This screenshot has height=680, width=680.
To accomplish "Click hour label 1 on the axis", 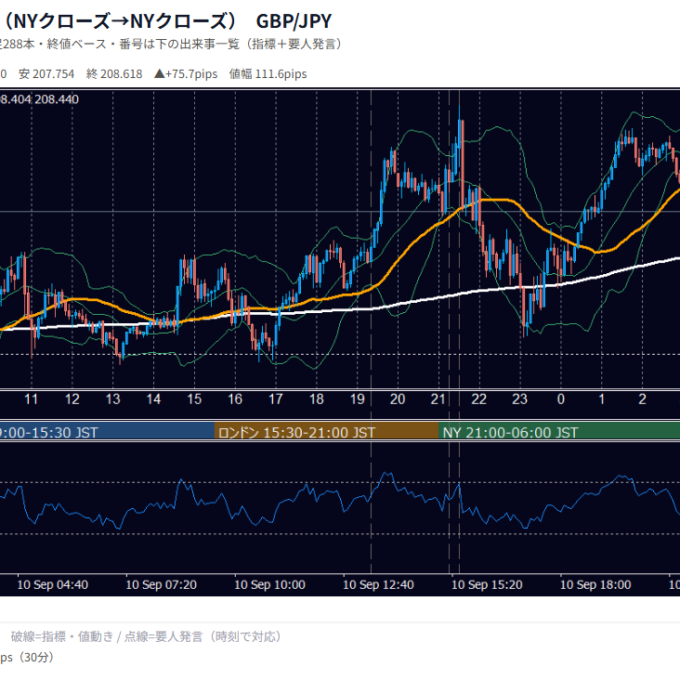I will (602, 399).
